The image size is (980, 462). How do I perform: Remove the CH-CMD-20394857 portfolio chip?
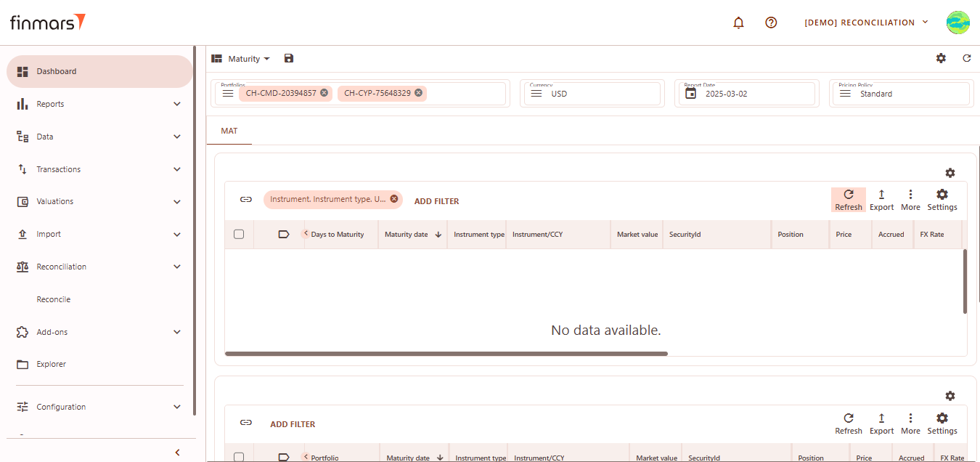pyautogui.click(x=324, y=93)
